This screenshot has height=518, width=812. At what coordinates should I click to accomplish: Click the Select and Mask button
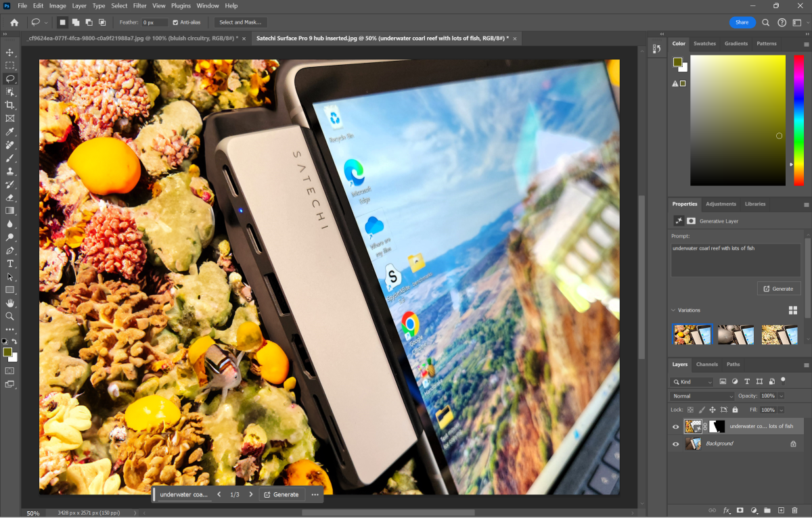tap(241, 22)
